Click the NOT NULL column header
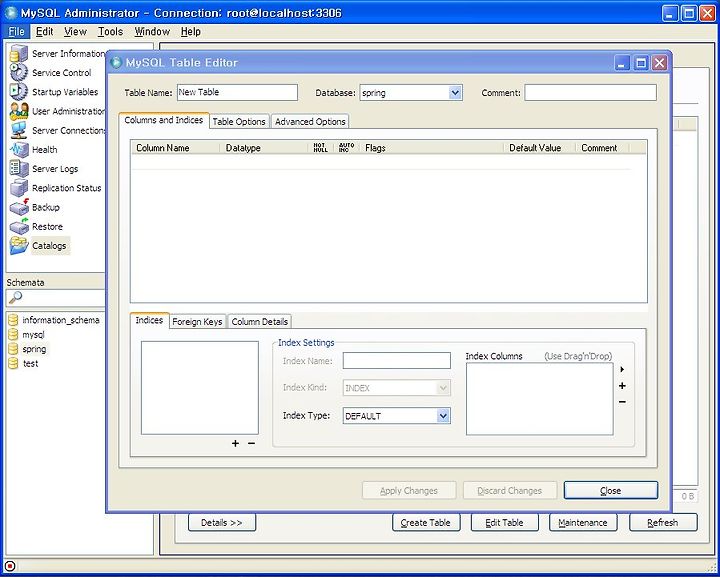Screen dimensions: 720x577 pyautogui.click(x=321, y=148)
